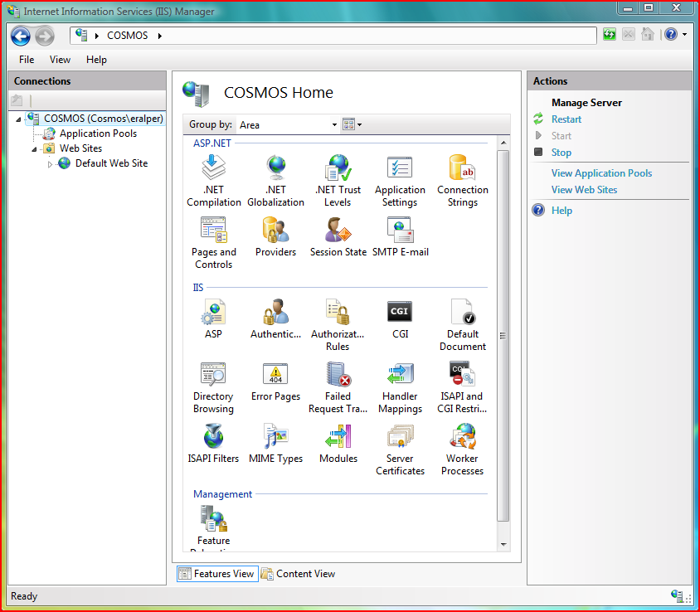Open Pages and Controls feature
This screenshot has width=700, height=612.
coord(213,243)
